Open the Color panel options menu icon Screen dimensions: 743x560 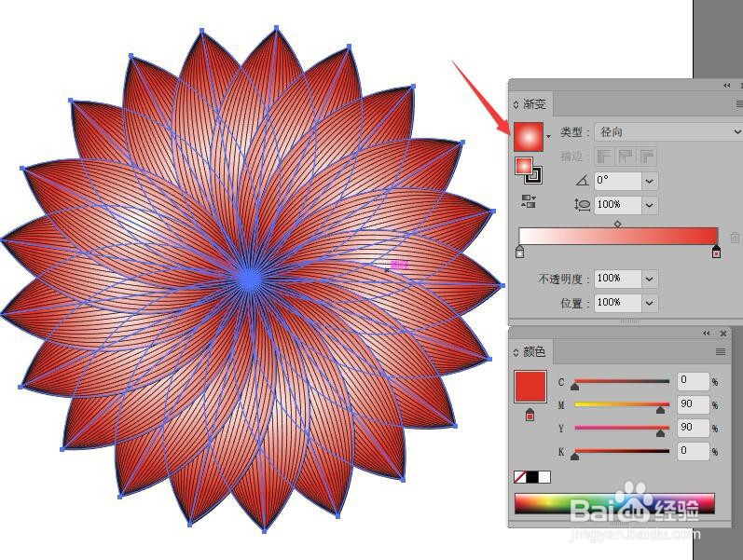click(721, 351)
